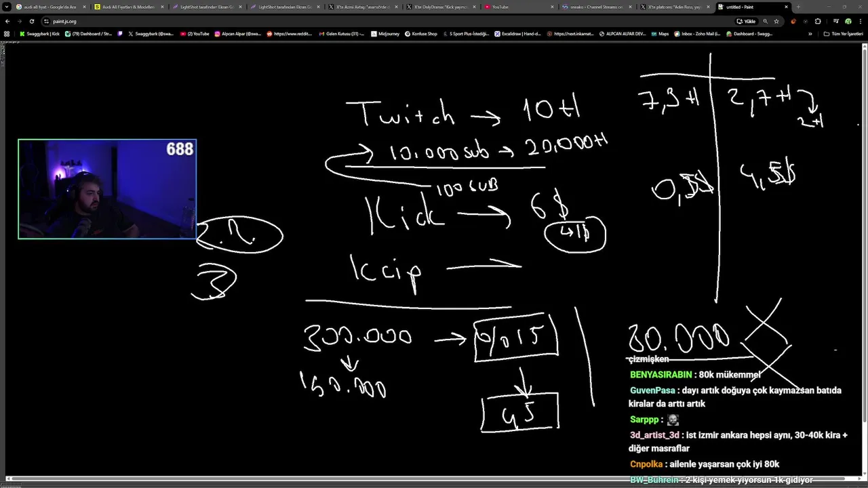Screen dimensions: 868x488
Task: Open 'Dashboard - Swagg...' bookmark
Action: click(x=749, y=33)
